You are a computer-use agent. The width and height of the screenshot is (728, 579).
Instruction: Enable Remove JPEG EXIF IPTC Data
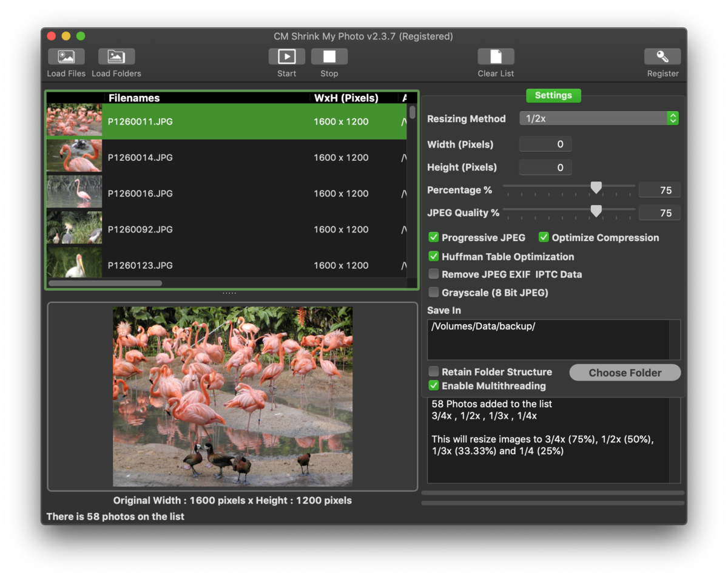(434, 274)
